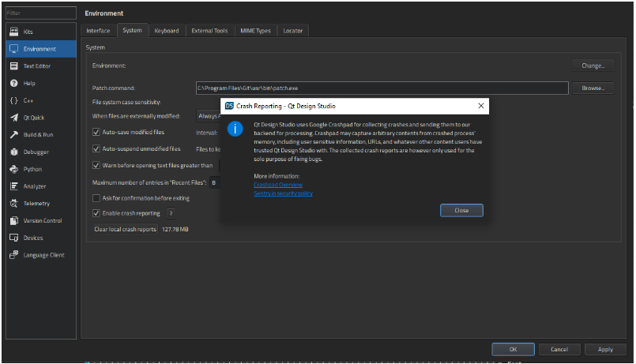The width and height of the screenshot is (636, 364).
Task: Open the MIME Types tab
Action: (x=255, y=31)
